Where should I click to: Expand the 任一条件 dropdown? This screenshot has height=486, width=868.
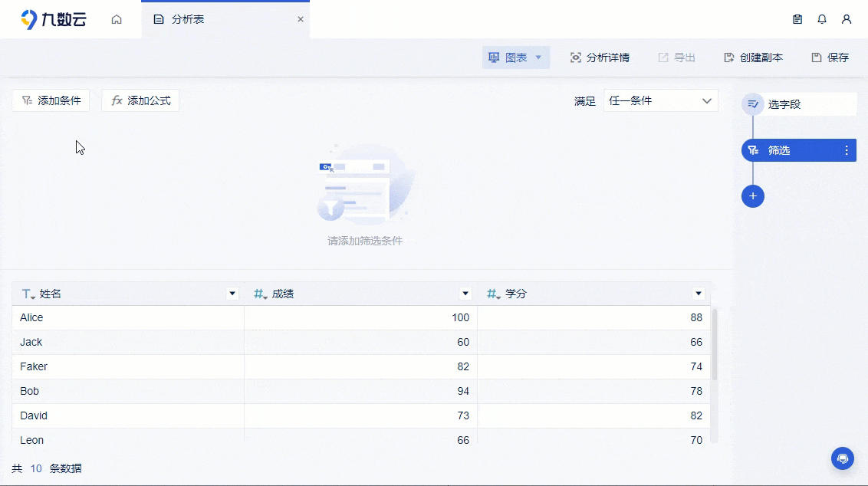click(x=660, y=100)
